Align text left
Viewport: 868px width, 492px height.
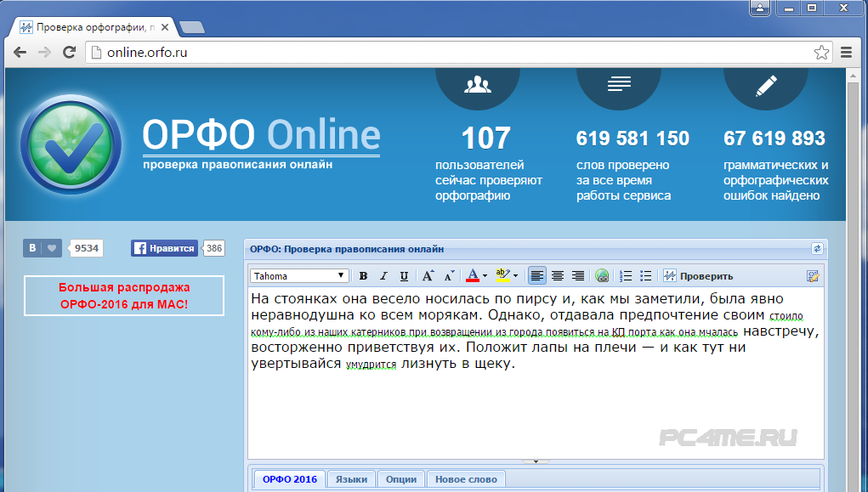537,275
